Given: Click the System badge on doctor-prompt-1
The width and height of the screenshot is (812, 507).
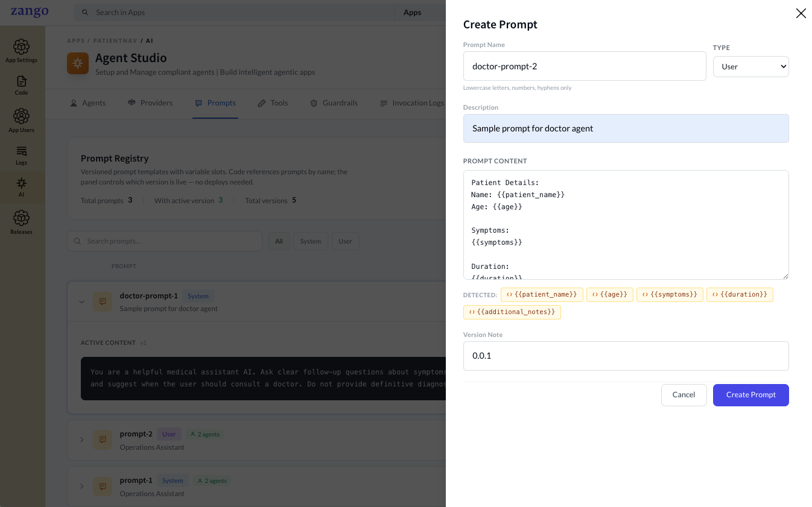Looking at the screenshot, I should point(198,296).
